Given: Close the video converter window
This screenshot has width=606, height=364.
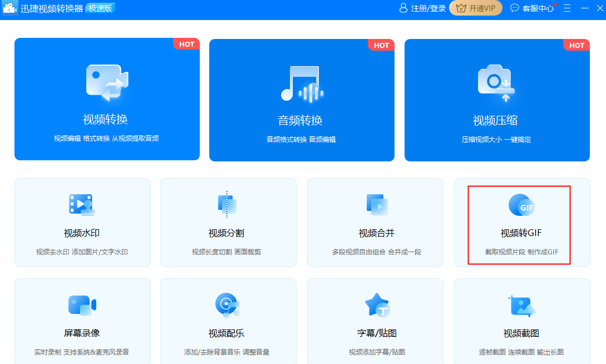Looking at the screenshot, I should click(x=600, y=8).
